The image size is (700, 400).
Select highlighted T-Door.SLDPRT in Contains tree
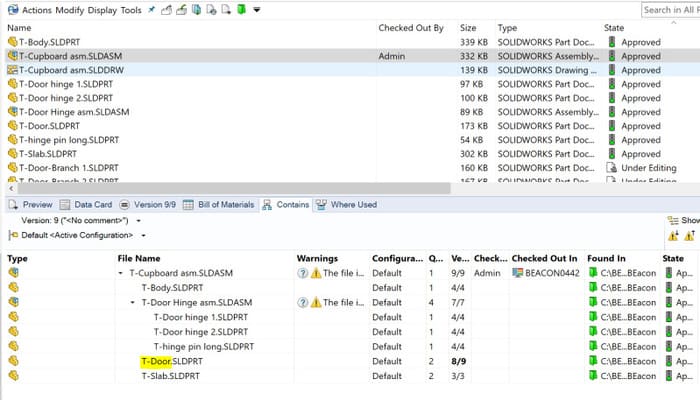172,361
